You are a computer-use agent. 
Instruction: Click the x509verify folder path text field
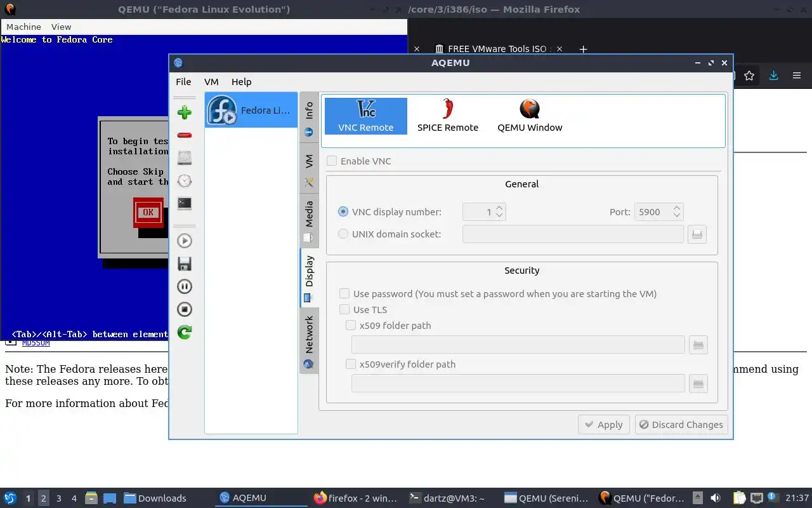(518, 384)
